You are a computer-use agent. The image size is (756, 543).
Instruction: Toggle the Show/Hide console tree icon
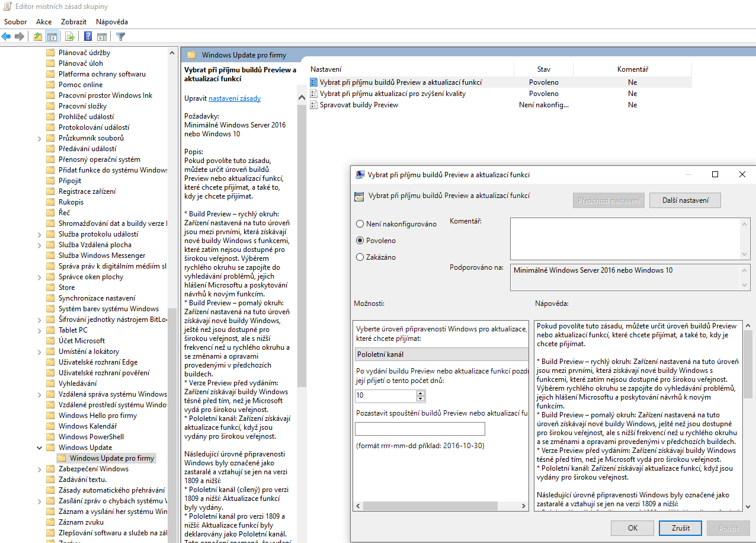click(52, 37)
